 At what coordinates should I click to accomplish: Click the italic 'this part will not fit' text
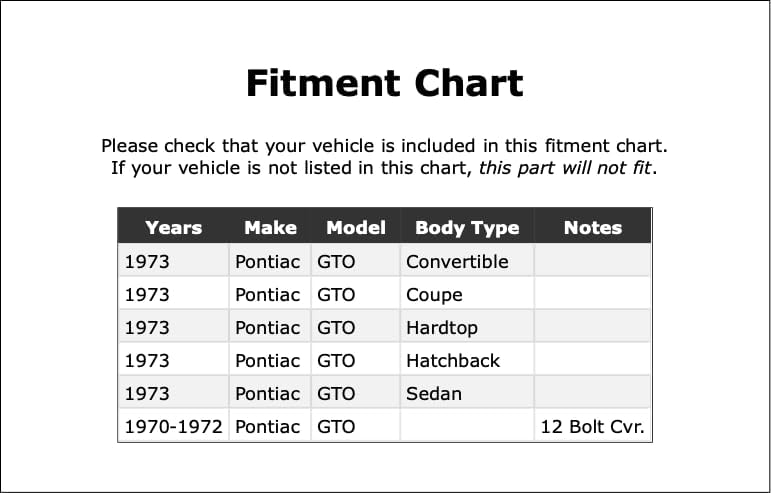tap(565, 168)
